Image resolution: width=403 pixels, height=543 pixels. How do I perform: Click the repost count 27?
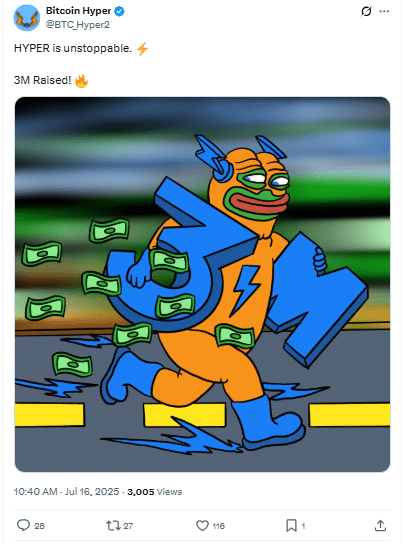pyautogui.click(x=128, y=526)
